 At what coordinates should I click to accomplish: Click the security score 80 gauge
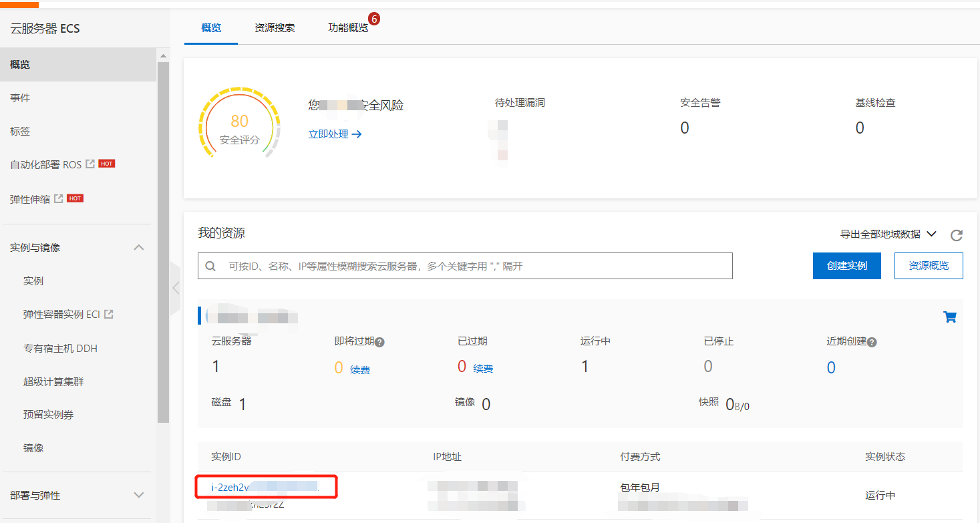(x=239, y=122)
